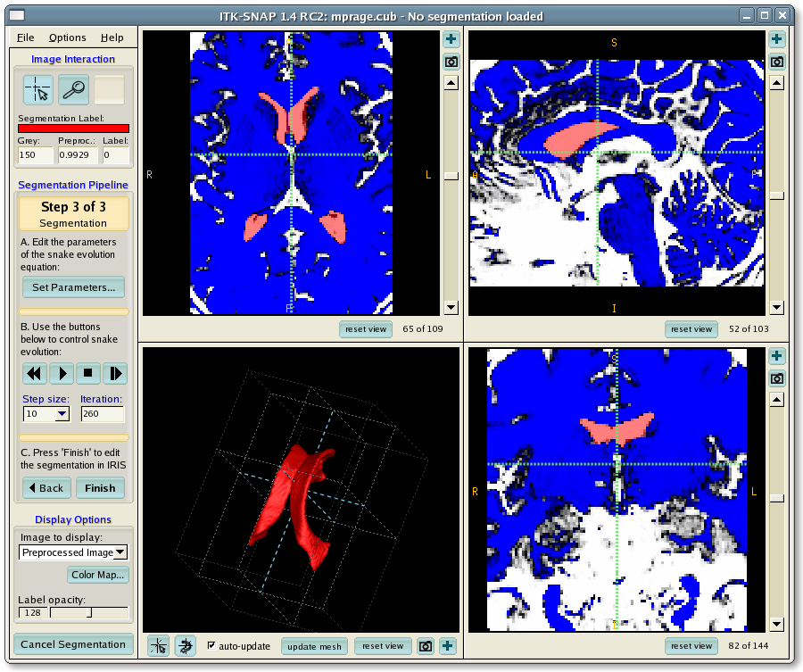The height and width of the screenshot is (672, 803).
Task: Select the crosshairs cursor tool
Action: 37,90
